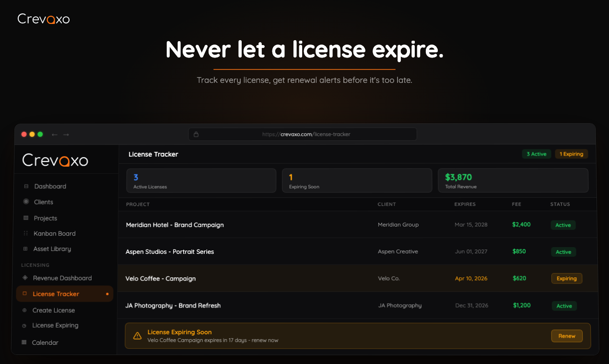Click the Revenue Dashboard diamond icon
The image size is (609, 364).
pos(25,278)
